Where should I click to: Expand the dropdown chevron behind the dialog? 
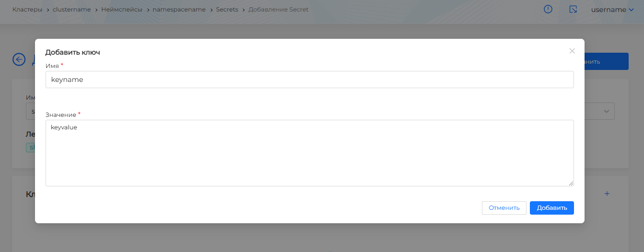607,111
